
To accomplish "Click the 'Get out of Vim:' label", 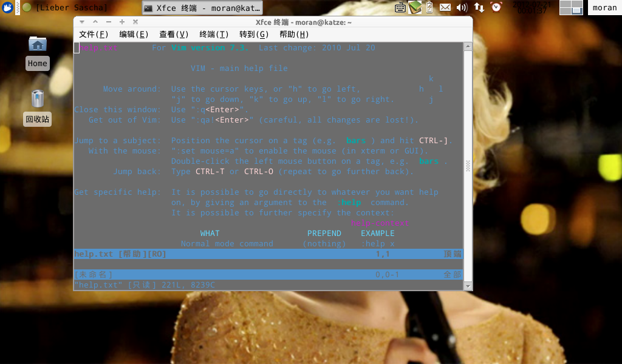I will pyautogui.click(x=125, y=120).
